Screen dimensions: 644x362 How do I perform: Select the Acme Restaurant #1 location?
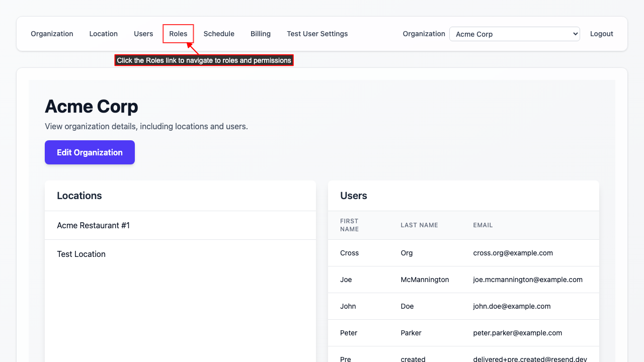coord(93,225)
